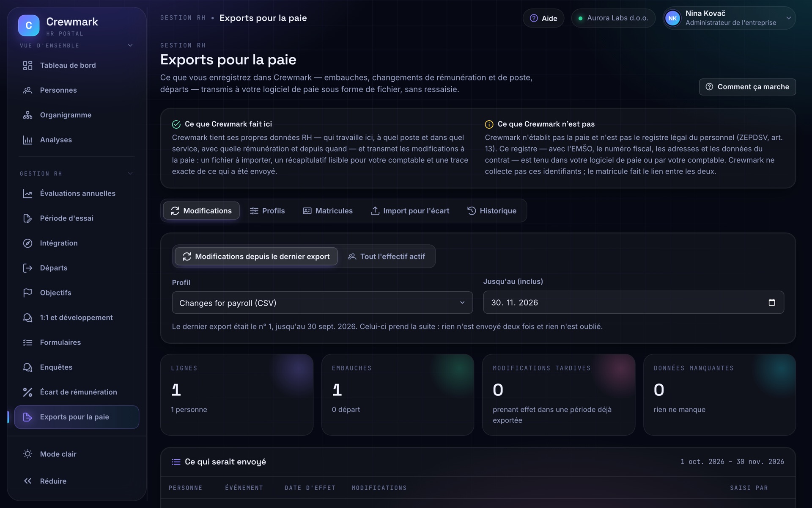Click the Personnes people icon

[27, 90]
